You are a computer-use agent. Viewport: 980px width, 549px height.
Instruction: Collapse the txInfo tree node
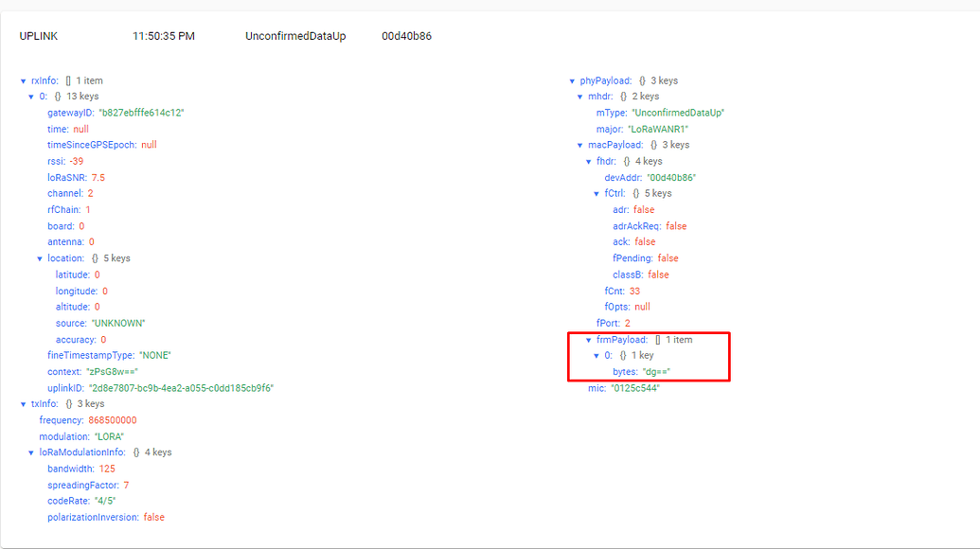tap(24, 403)
